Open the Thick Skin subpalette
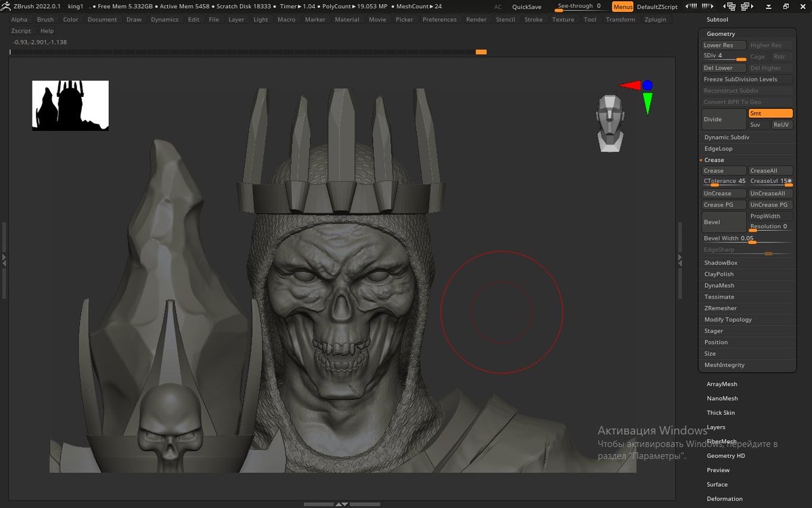This screenshot has height=508, width=812. [721, 413]
